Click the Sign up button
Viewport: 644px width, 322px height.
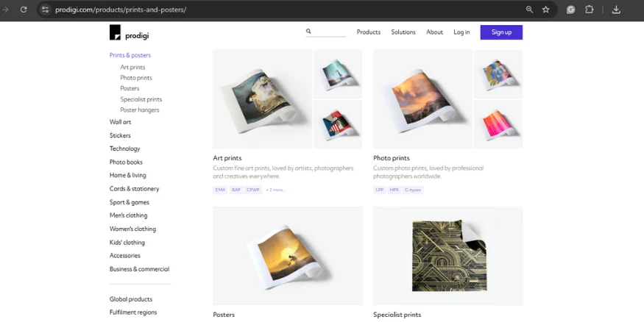click(x=501, y=32)
